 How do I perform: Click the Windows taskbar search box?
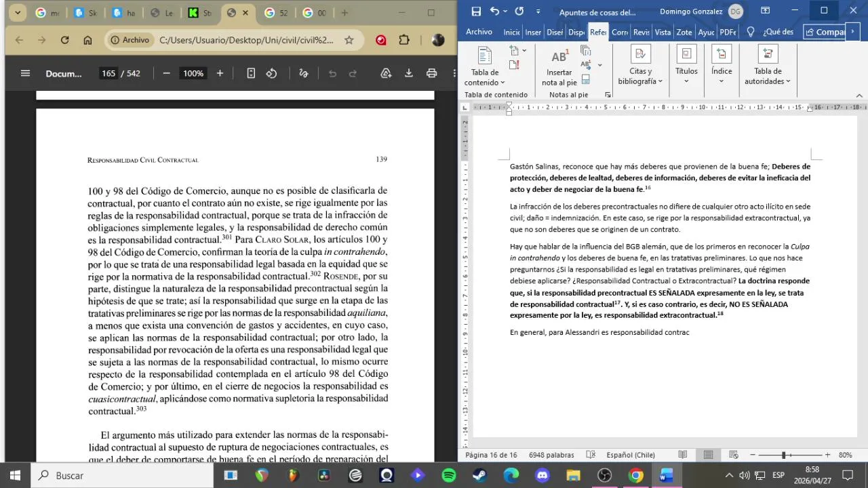pos(122,475)
